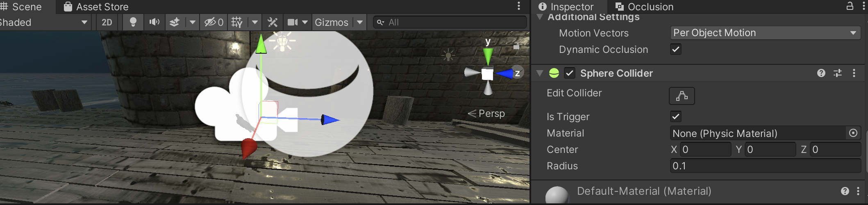The width and height of the screenshot is (868, 205).
Task: Click the green Y move arrow handle
Action: pos(261,44)
